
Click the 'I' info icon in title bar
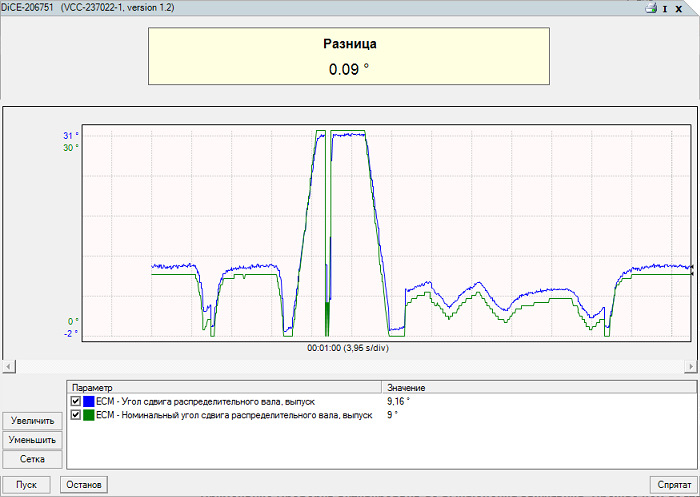665,8
